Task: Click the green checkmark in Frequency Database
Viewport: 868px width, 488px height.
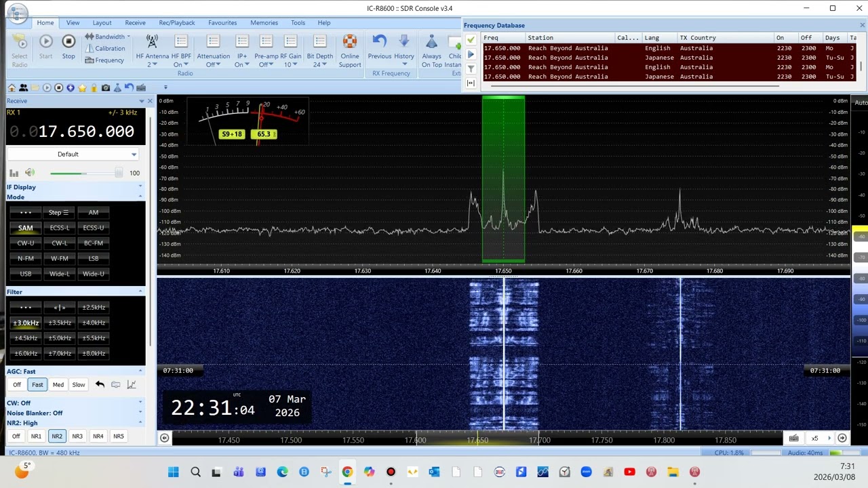Action: pos(471,39)
